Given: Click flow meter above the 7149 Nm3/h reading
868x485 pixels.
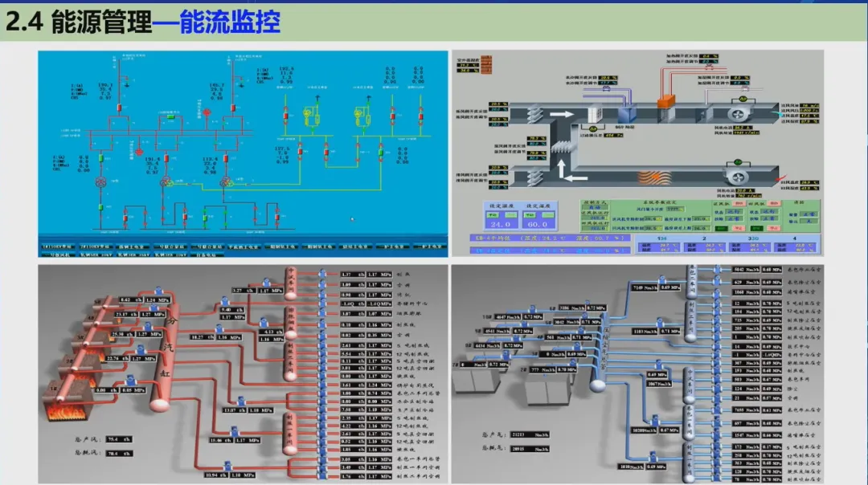Looking at the screenshot, I should [662, 280].
